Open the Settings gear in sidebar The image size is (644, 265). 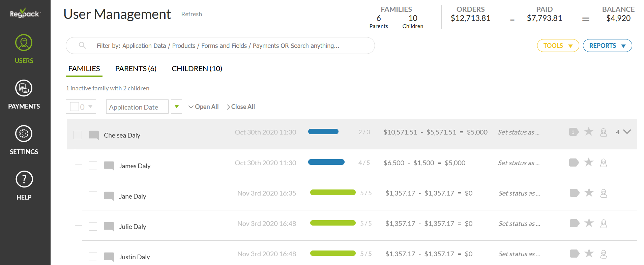tap(24, 134)
